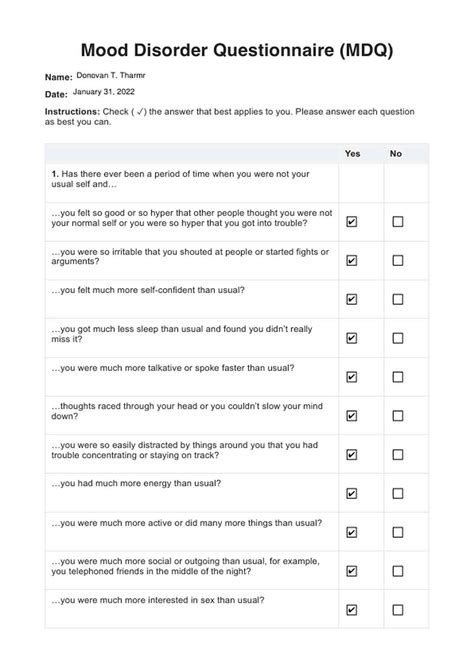Uncheck Yes for more interested in sex
This screenshot has width=474, height=656.
pyautogui.click(x=351, y=610)
